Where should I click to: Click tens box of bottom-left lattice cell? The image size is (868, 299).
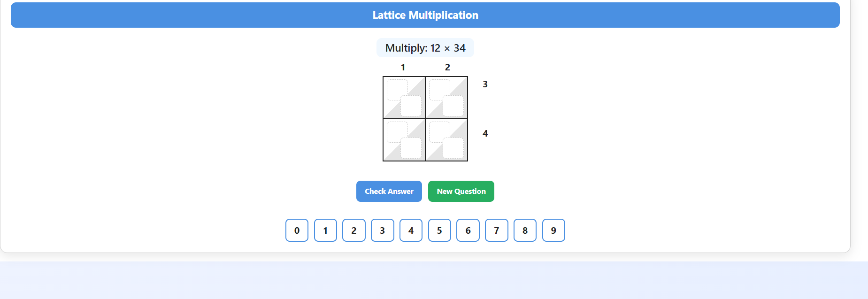click(397, 132)
